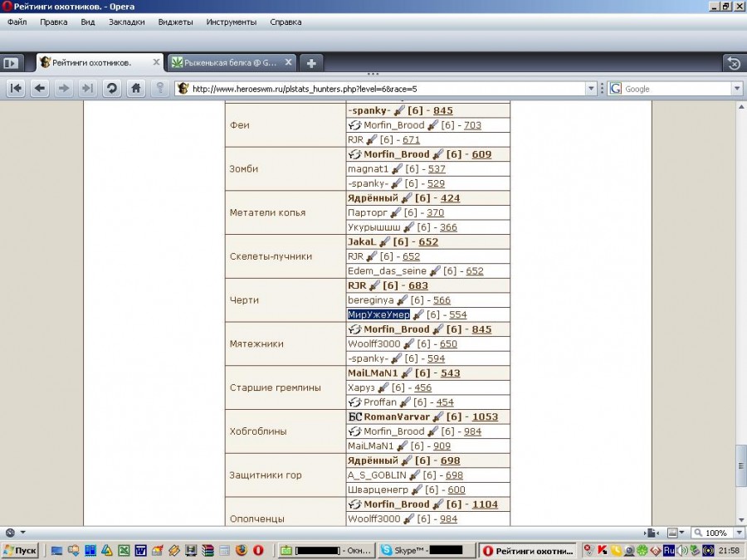Click the Rewind navigation button
The width and height of the screenshot is (747, 560).
tap(16, 89)
